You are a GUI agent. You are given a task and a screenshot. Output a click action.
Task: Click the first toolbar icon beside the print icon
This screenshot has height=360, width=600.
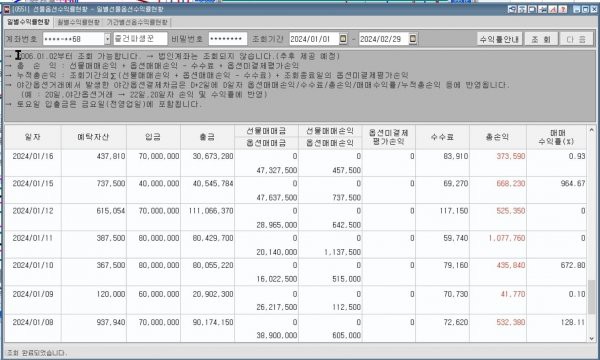pos(512,9)
